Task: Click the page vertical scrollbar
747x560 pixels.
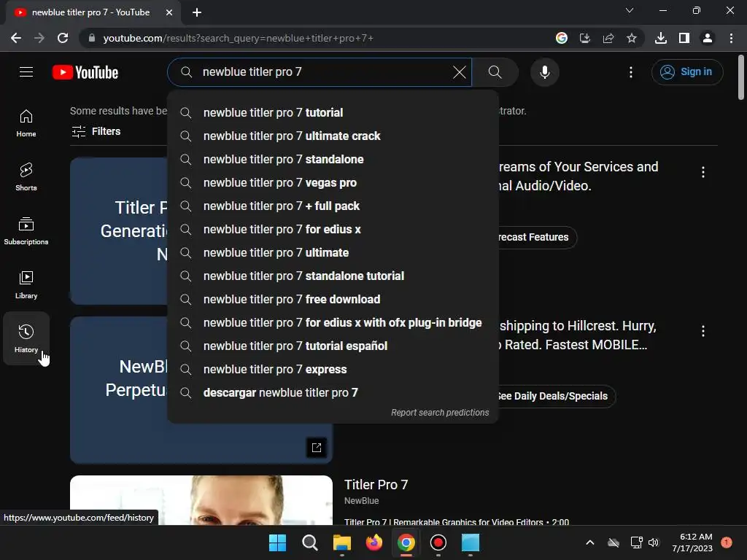Action: pyautogui.click(x=741, y=77)
